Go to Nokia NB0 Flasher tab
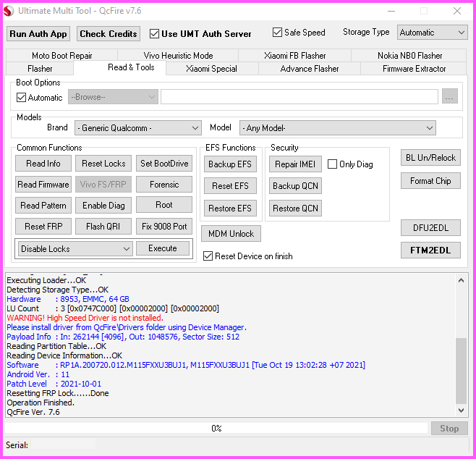This screenshot has width=476, height=459. point(409,56)
